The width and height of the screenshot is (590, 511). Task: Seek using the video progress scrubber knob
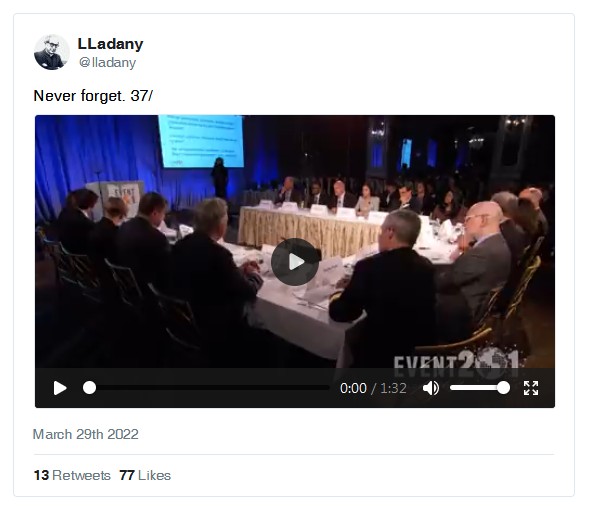[90, 388]
